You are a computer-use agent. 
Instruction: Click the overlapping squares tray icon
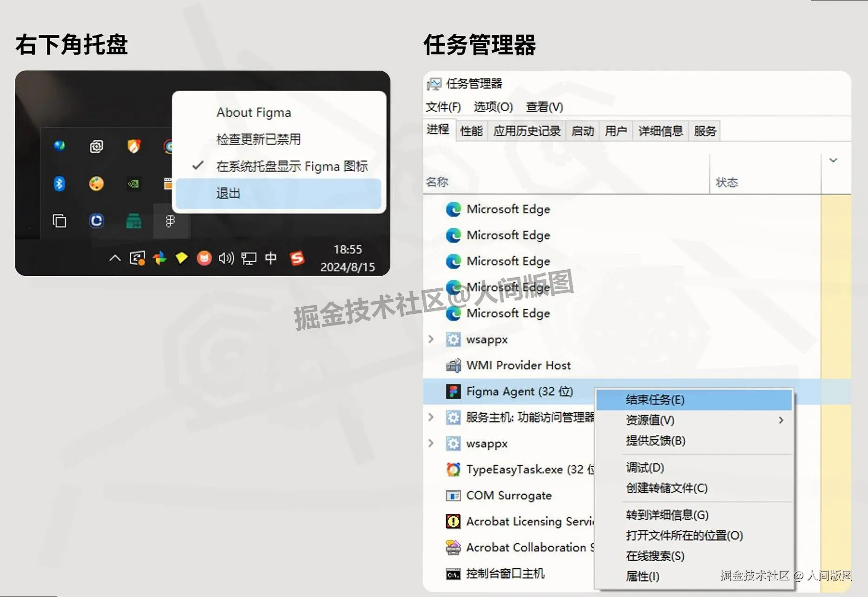(59, 221)
